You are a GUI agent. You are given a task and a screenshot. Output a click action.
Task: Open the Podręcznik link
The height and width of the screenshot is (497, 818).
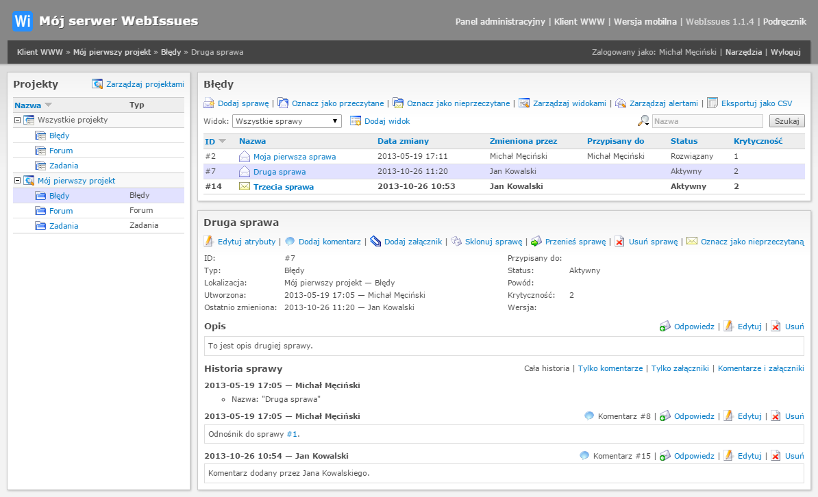click(784, 22)
